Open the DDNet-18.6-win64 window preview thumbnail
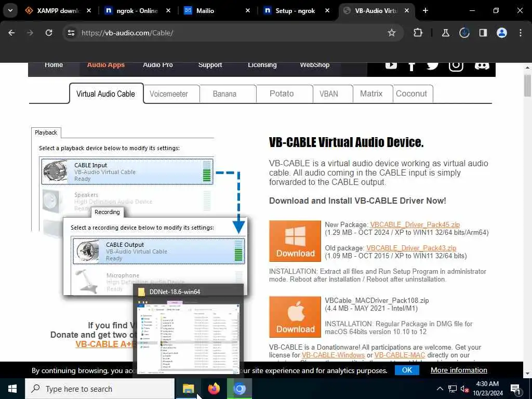532x399 pixels. (188, 331)
